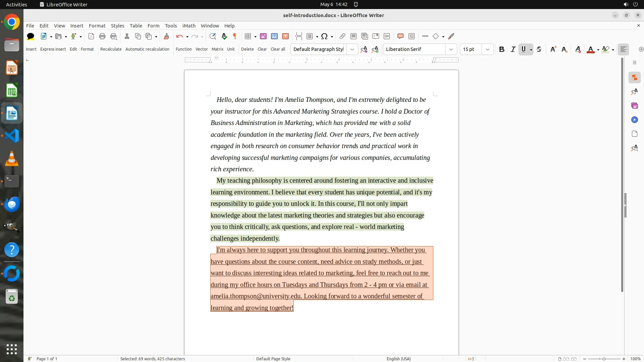Toggle Bold formatting
The width and height of the screenshot is (644, 362).
[501, 49]
